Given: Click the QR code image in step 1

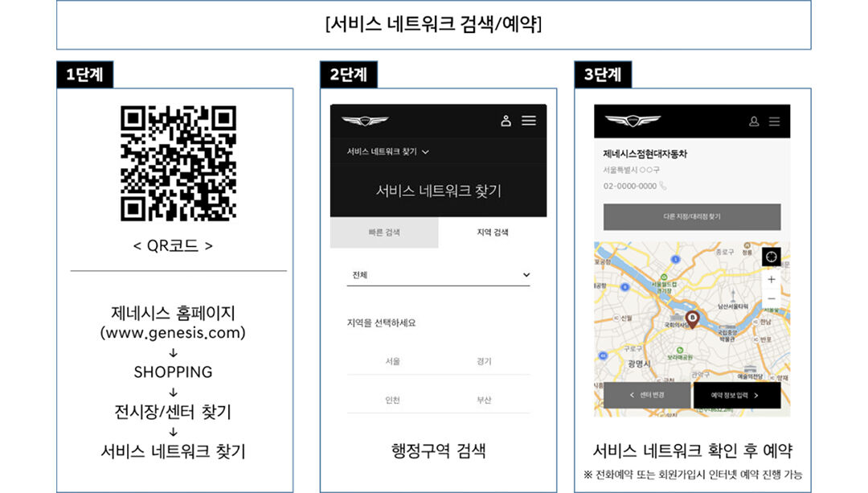Looking at the screenshot, I should 178,163.
